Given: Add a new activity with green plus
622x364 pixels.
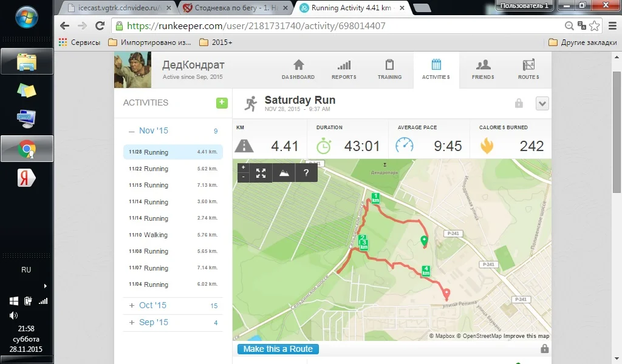Looking at the screenshot, I should click(x=222, y=103).
